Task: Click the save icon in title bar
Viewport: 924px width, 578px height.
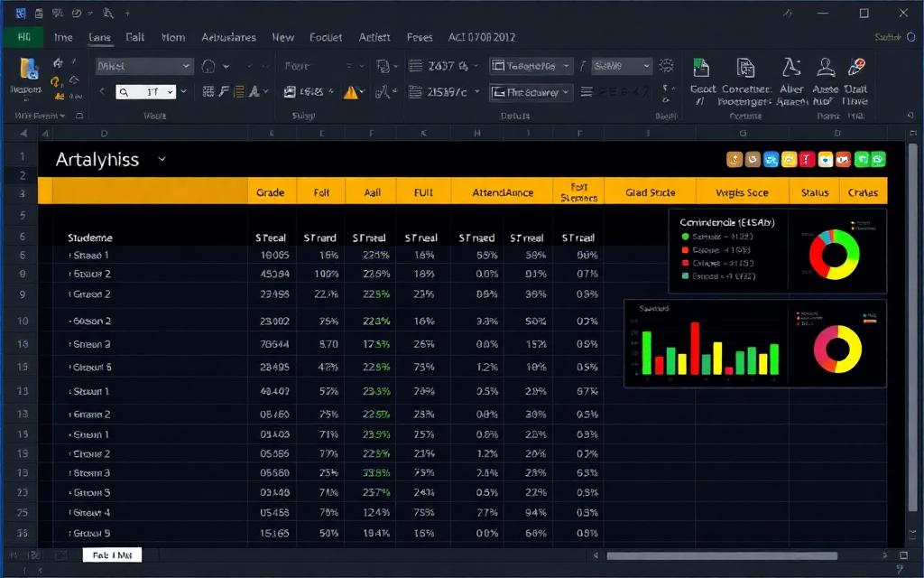Action: coord(39,13)
